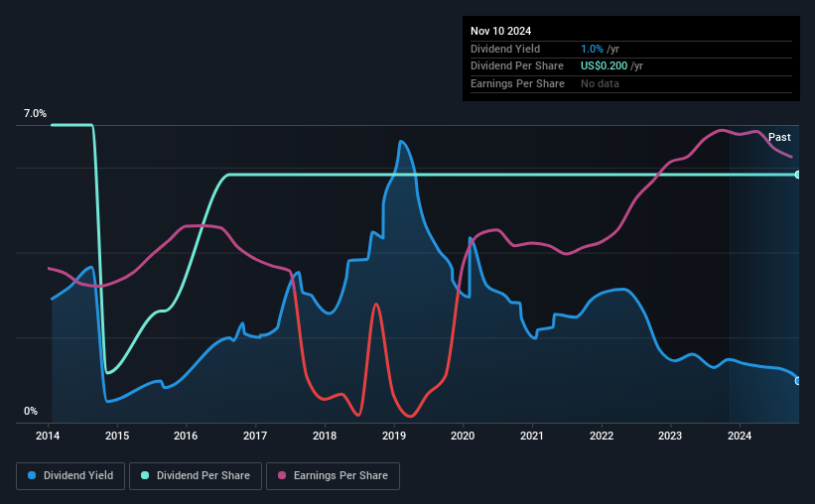The image size is (815, 504).
Task: Click the pink Earnings Per Share legend dot
Action: tap(282, 475)
